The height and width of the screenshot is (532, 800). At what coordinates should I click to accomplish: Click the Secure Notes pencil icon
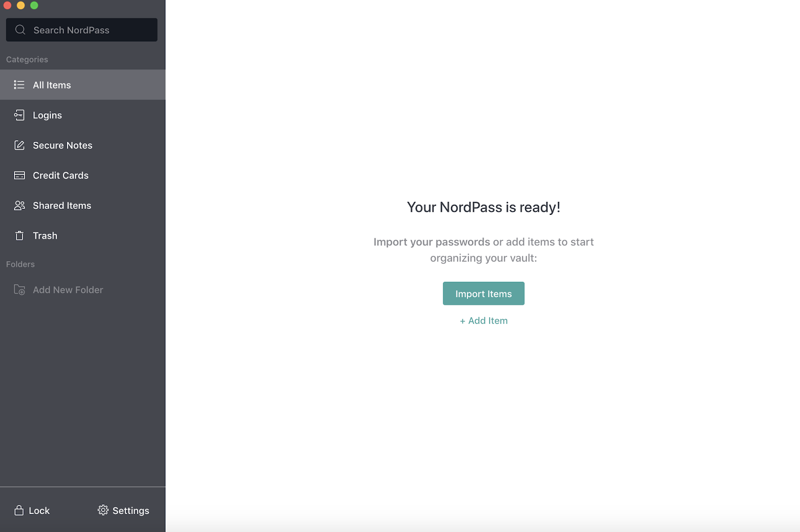[19, 145]
